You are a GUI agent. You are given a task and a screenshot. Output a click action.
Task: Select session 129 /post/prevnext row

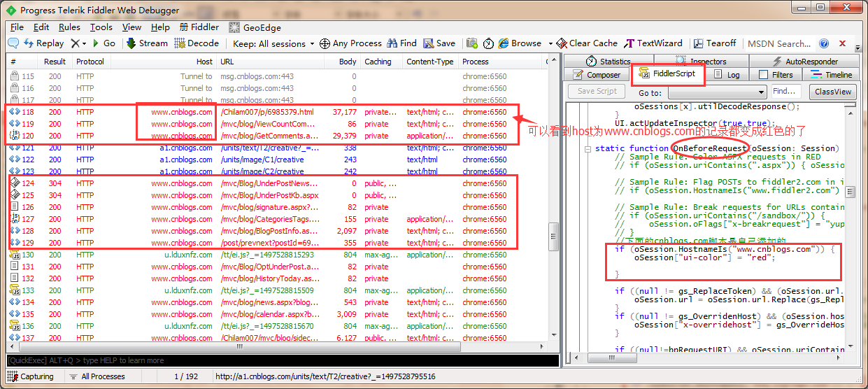[278, 243]
